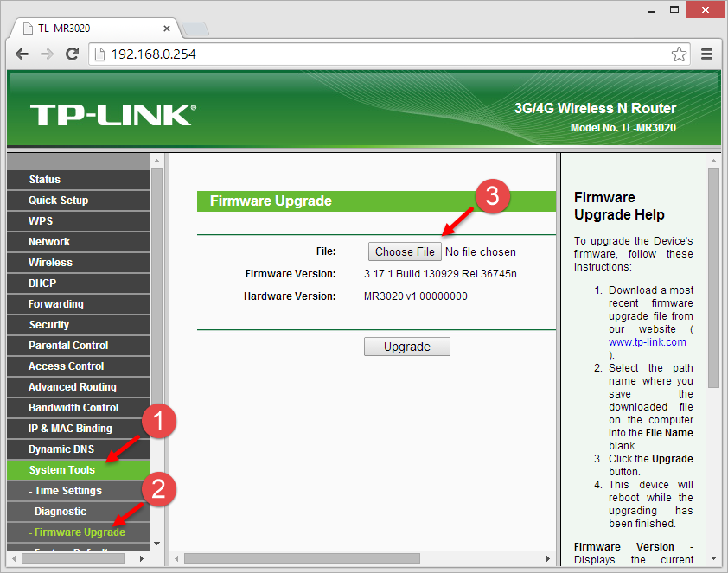Screen dimensions: 728x573
Task: Click firmware version '3.17.1 Build 130929 Rel.36745n'
Action: [440, 274]
